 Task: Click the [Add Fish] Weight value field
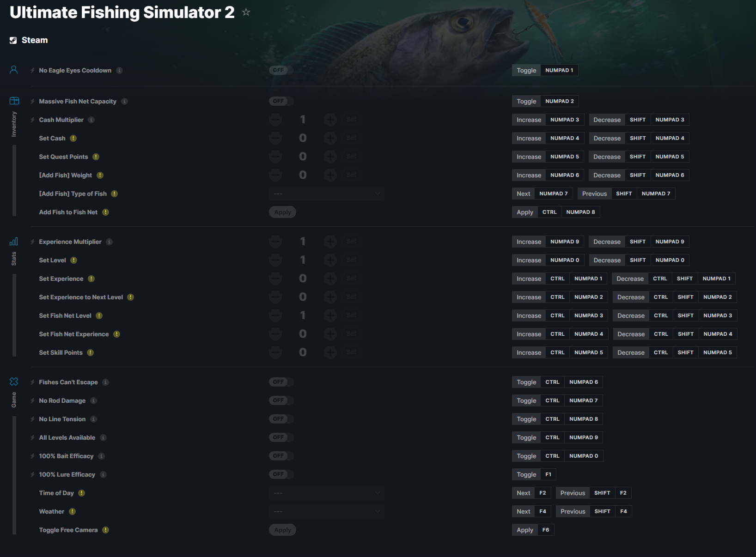[x=303, y=175]
